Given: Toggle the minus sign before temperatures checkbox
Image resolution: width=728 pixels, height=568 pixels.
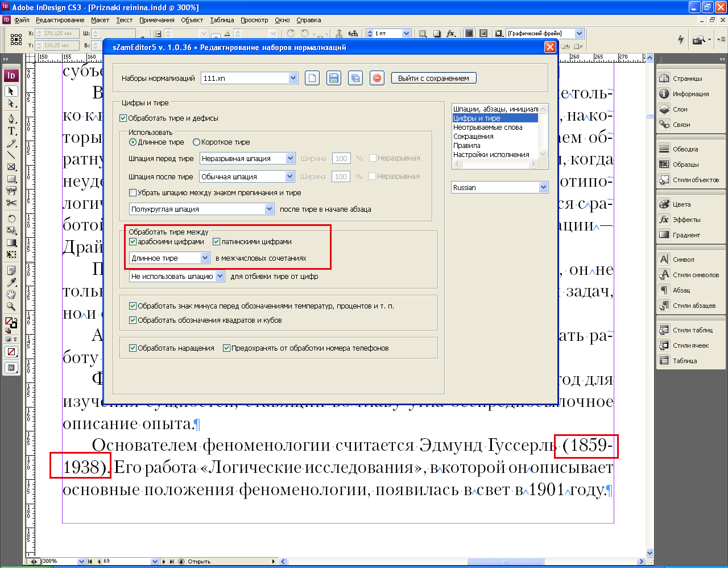Looking at the screenshot, I should (133, 306).
